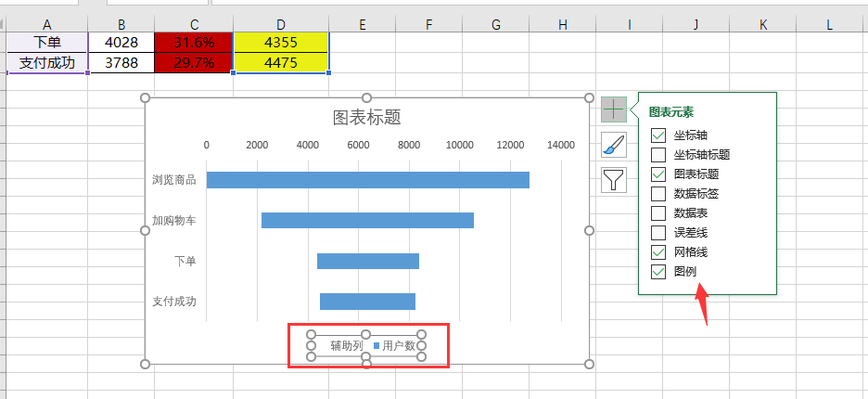868x399 pixels.
Task: Click the 浏览商品 data bar
Action: tap(367, 180)
